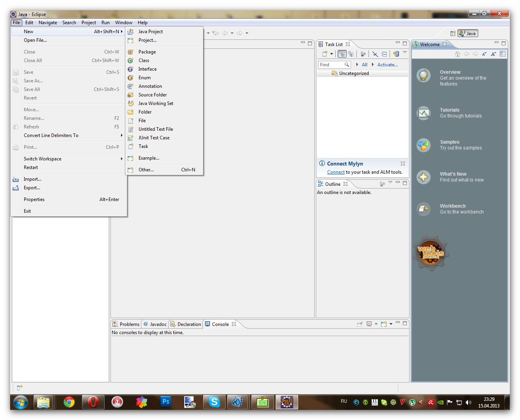Reduce font size in Welcome view
This screenshot has width=520, height=420.
(x=484, y=54)
